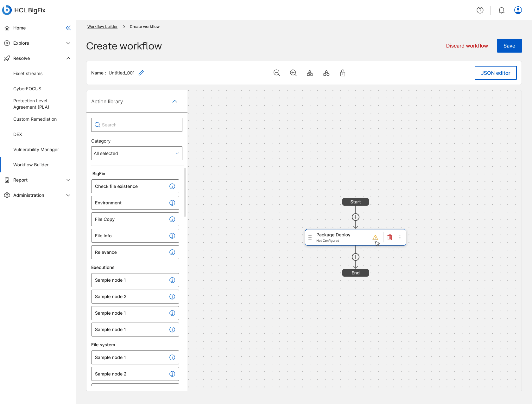Expand the Administration menu chevron
The image size is (532, 404).
[x=68, y=195]
